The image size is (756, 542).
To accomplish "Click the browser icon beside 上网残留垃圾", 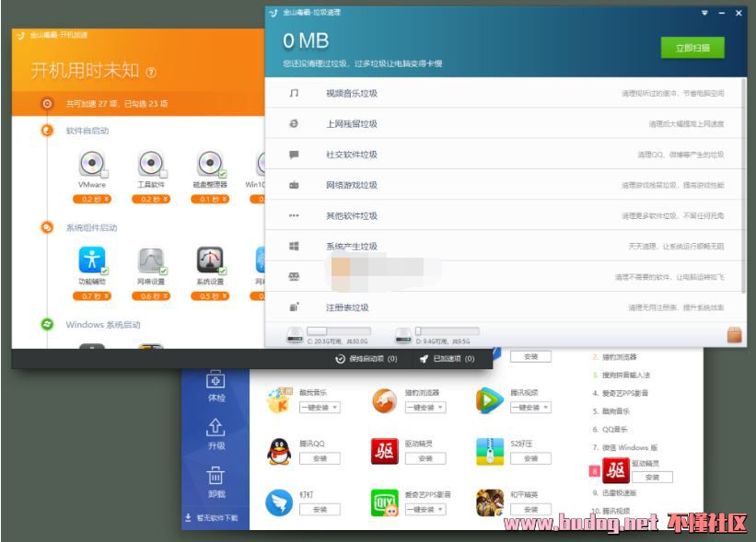I will (294, 124).
